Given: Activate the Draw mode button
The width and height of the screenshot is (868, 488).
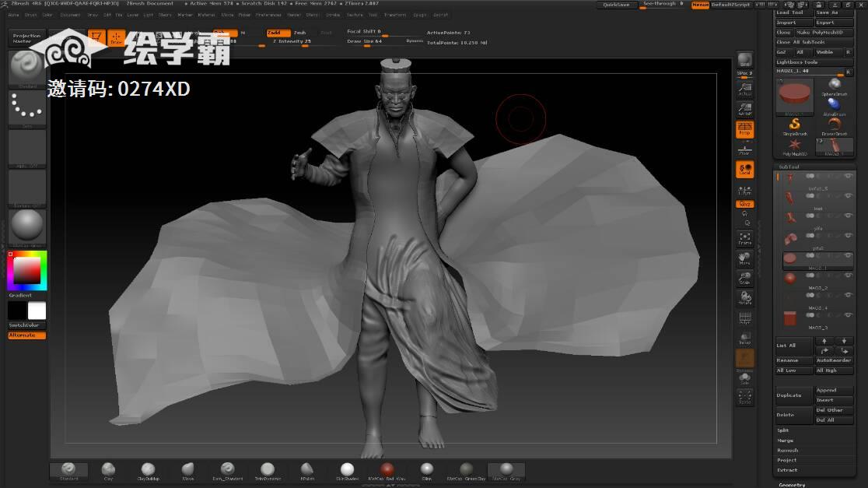Looking at the screenshot, I should 116,37.
